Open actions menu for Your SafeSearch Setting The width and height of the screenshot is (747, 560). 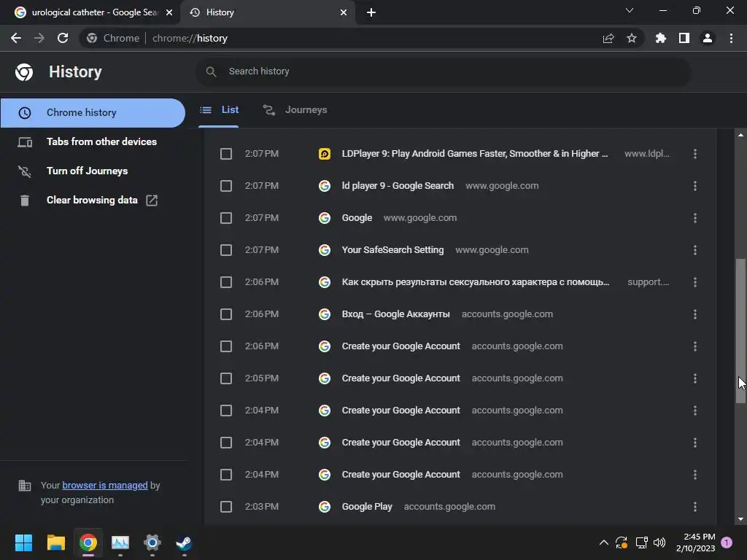(695, 250)
